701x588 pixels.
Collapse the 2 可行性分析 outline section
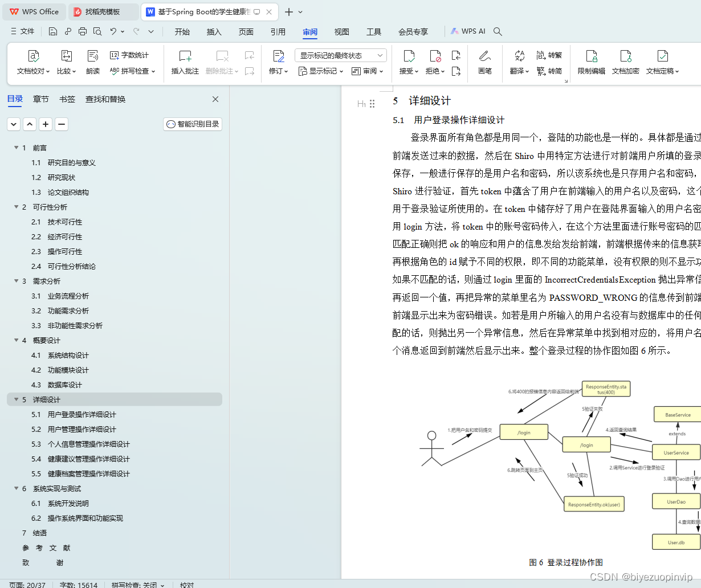point(16,207)
